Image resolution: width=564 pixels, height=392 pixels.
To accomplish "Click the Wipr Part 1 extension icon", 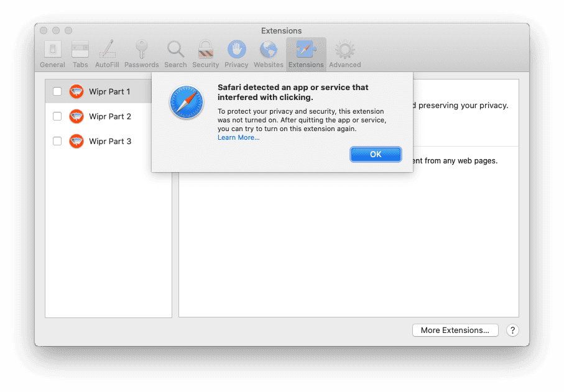I will pyautogui.click(x=76, y=91).
